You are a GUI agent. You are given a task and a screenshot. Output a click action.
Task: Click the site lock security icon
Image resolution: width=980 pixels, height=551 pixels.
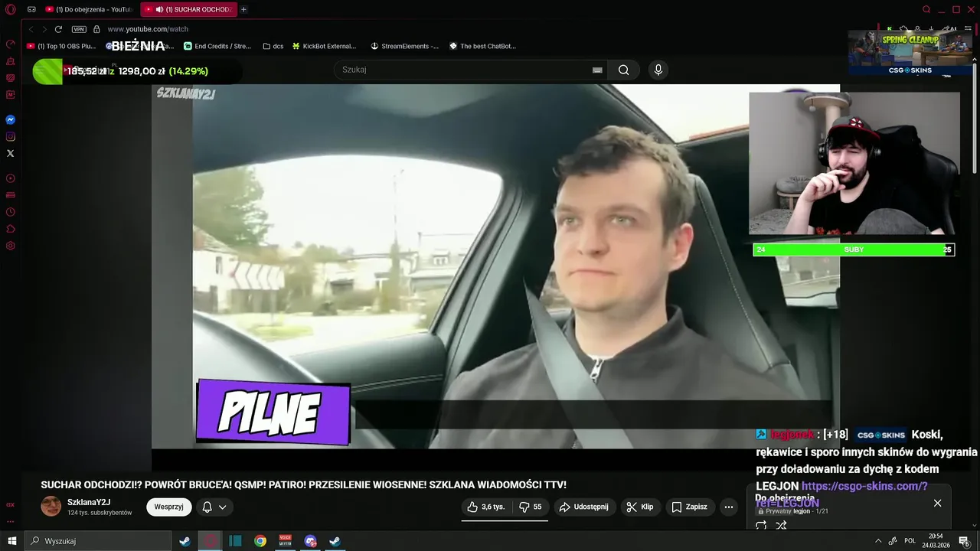(96, 29)
